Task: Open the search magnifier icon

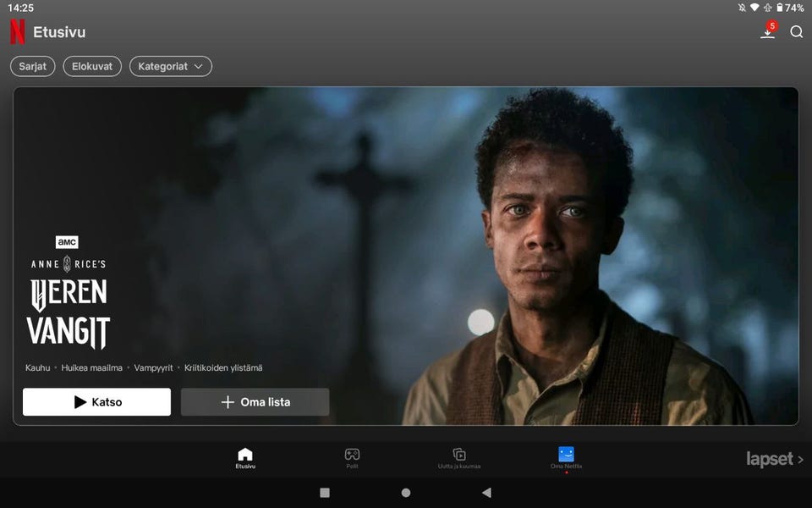Action: coord(797,31)
